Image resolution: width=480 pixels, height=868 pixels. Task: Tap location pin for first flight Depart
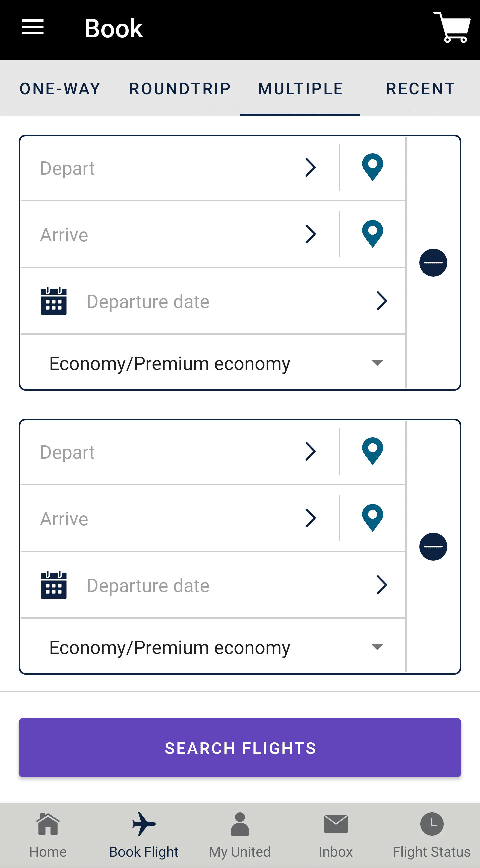pos(372,167)
